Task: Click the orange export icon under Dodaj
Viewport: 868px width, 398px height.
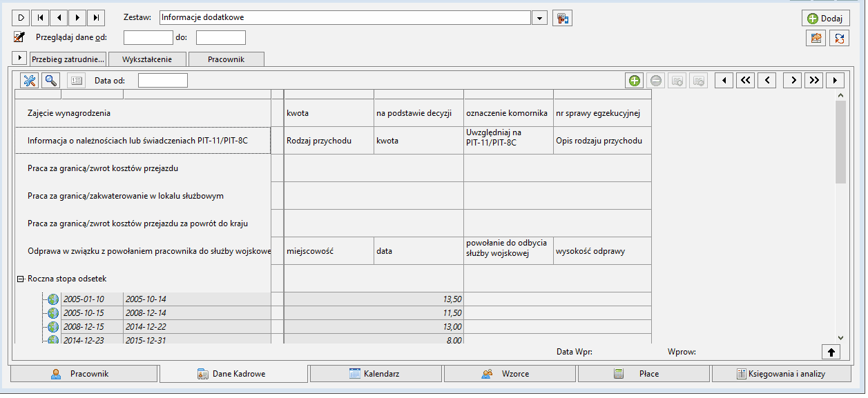Action: (816, 38)
